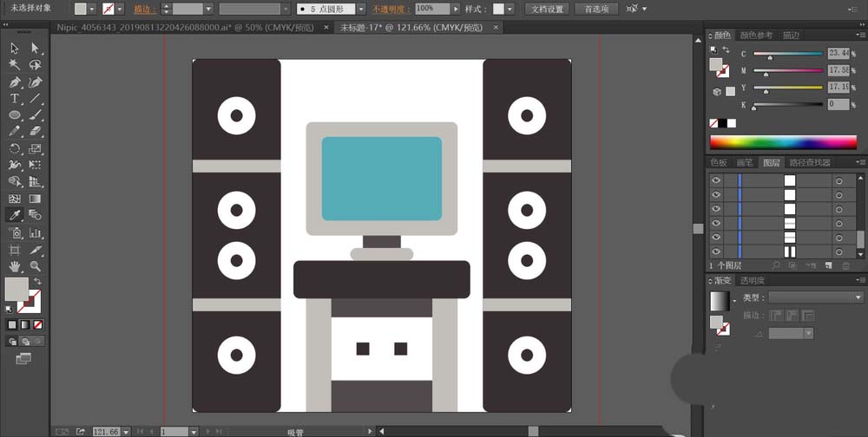
Task: Switch to the Nipic_4056343 document tab
Action: pyautogui.click(x=187, y=27)
